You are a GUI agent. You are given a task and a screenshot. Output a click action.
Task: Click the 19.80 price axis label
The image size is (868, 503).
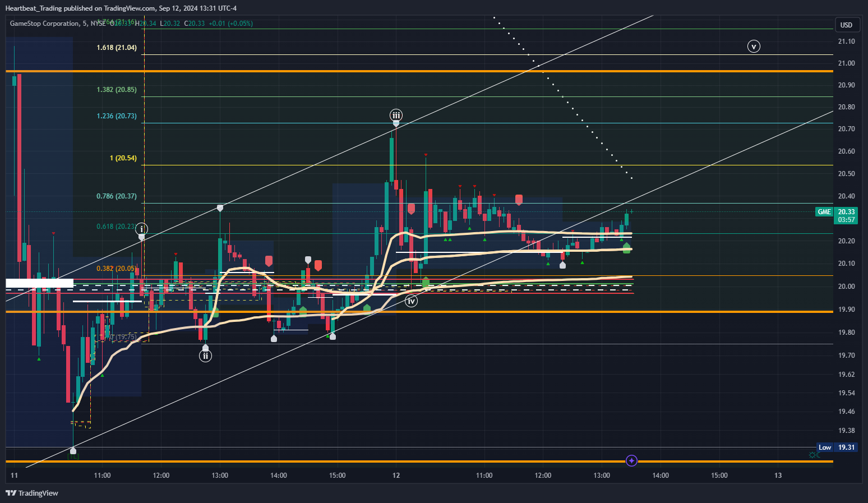(846, 333)
